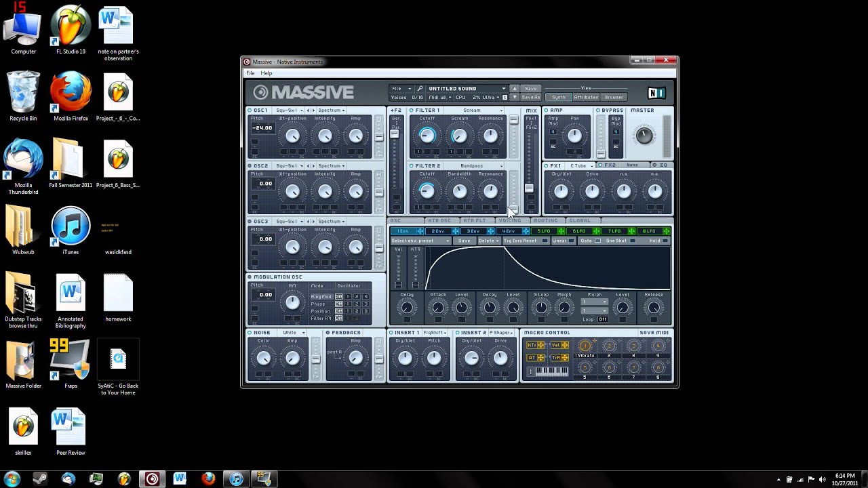Viewport: 868px width, 488px height.
Task: Open OSC1 Spectrum mode dropdown
Action: (332, 110)
